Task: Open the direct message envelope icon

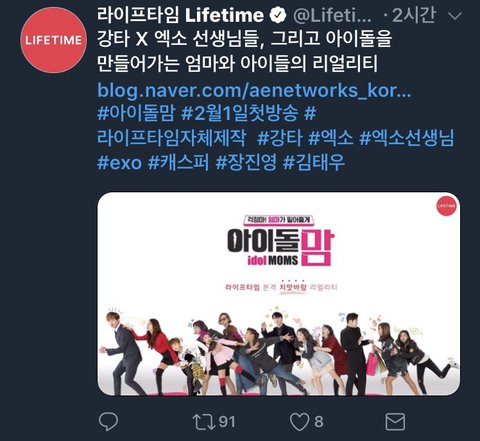Action: coord(395,422)
